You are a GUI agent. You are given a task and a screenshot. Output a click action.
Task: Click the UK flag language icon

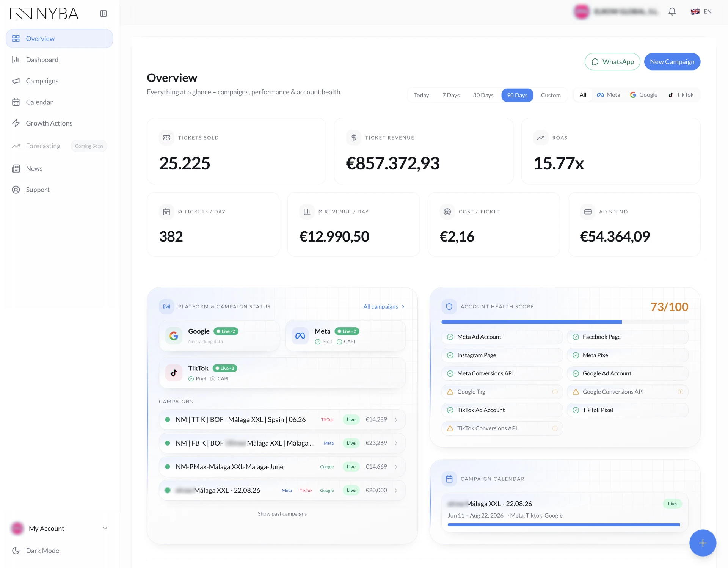pos(695,12)
